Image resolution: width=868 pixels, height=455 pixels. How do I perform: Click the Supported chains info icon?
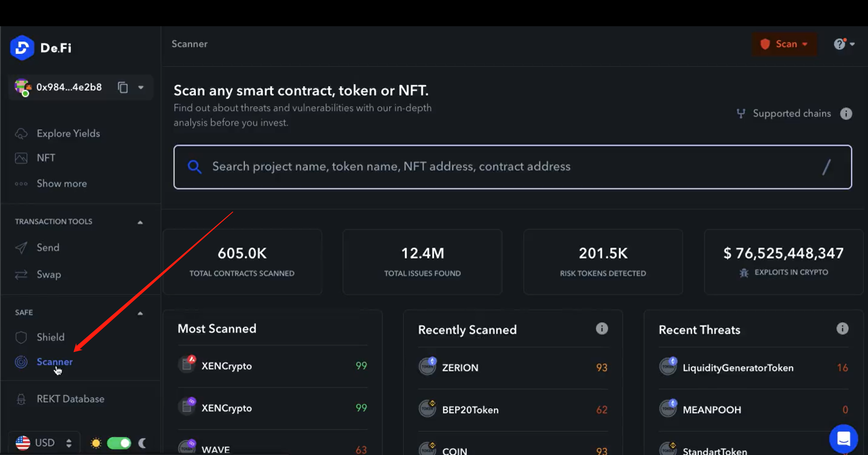(x=846, y=114)
